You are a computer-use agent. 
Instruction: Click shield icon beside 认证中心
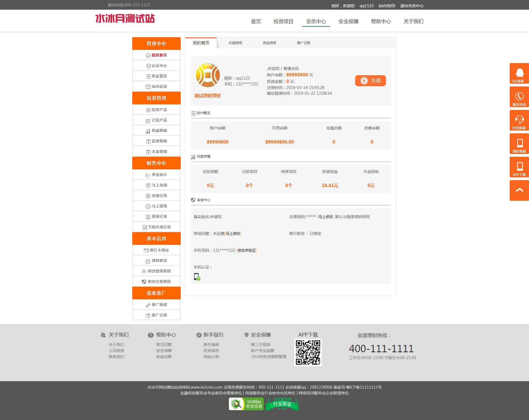click(148, 66)
